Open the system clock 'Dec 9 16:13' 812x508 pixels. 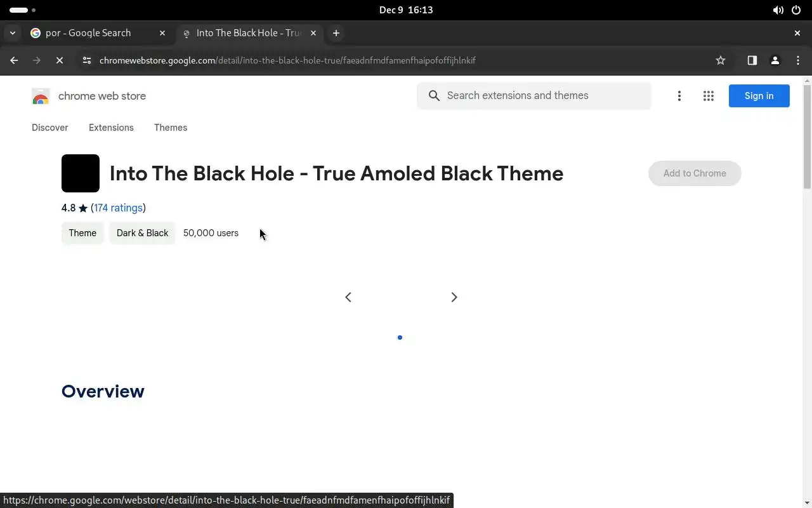[x=406, y=10]
